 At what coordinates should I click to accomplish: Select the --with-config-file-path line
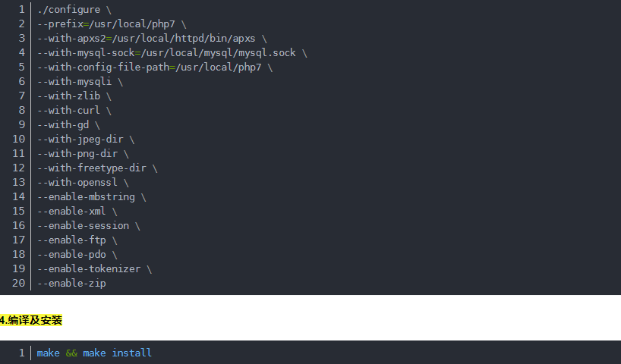pyautogui.click(x=155, y=67)
